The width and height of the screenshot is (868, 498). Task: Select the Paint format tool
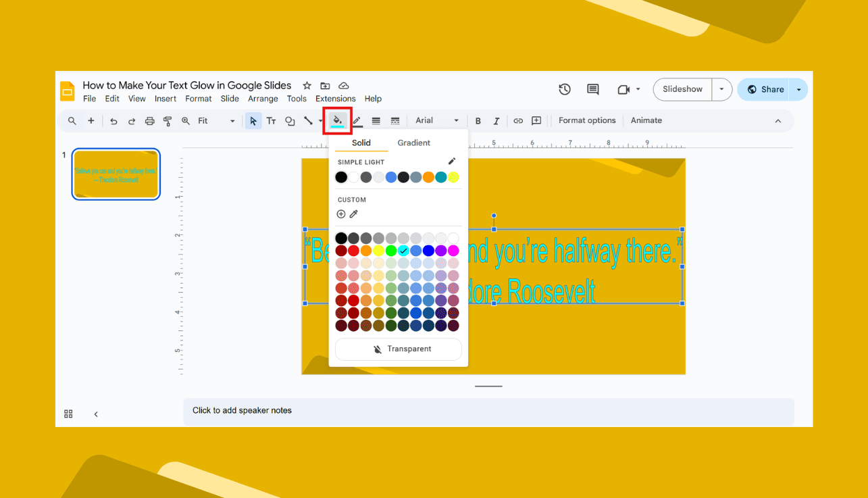tap(167, 120)
